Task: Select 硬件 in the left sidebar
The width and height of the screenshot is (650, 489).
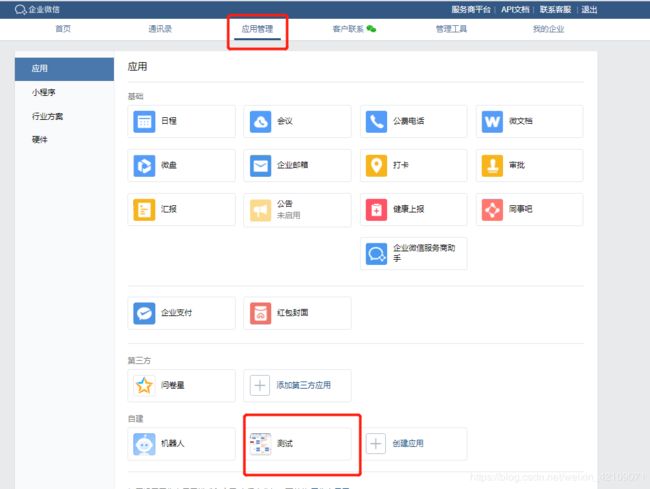Action: (39, 140)
